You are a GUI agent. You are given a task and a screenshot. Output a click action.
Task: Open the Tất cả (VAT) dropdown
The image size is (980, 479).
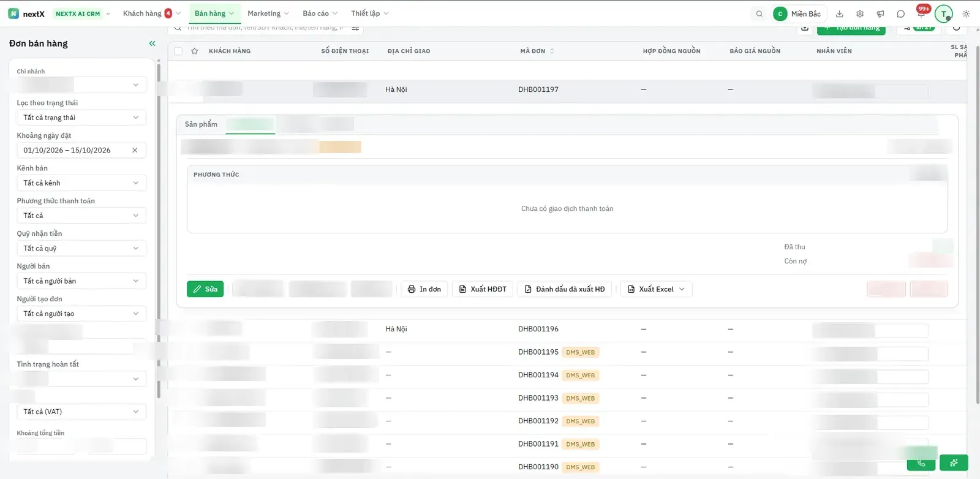[81, 412]
